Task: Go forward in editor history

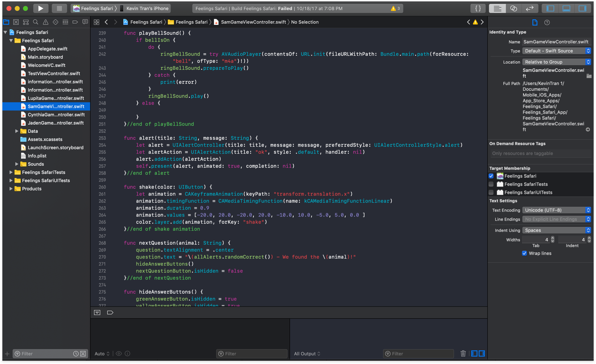Action: click(x=116, y=22)
